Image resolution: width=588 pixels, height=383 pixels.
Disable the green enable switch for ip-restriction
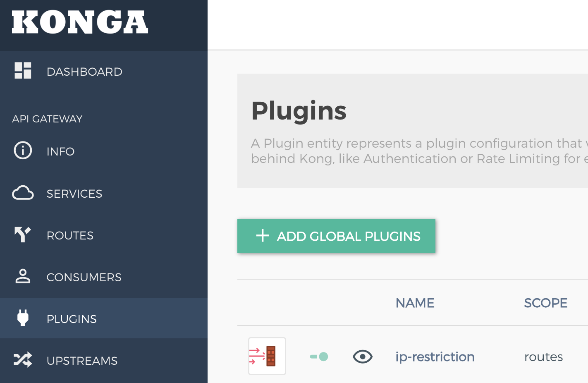pyautogui.click(x=318, y=356)
